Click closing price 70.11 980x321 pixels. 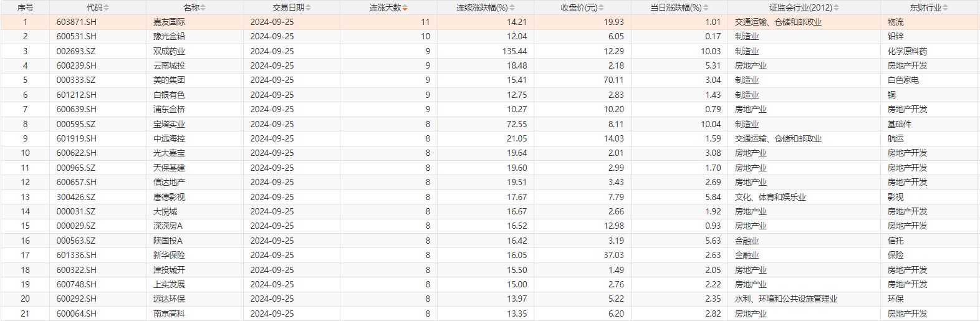613,80
